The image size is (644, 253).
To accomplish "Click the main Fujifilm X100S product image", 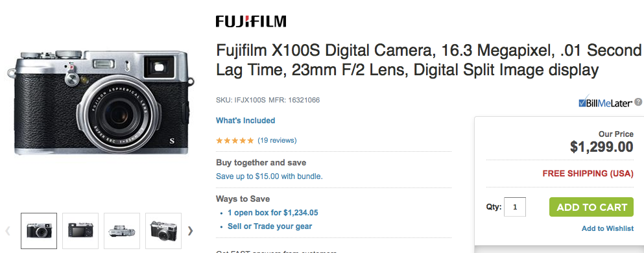I will [x=101, y=102].
